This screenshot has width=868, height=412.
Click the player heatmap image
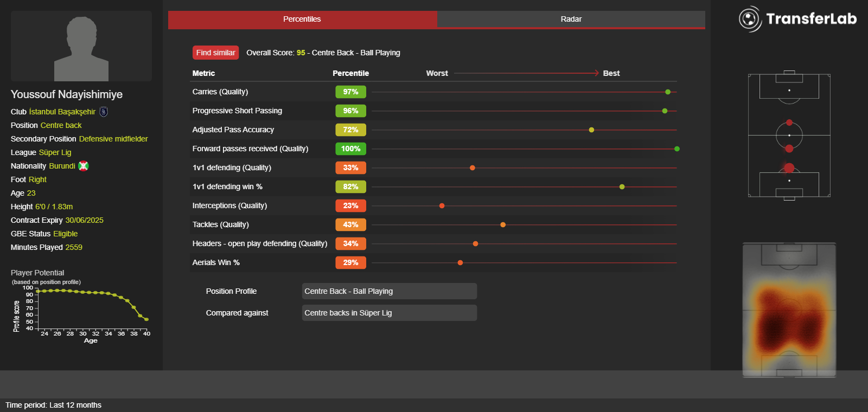[789, 310]
